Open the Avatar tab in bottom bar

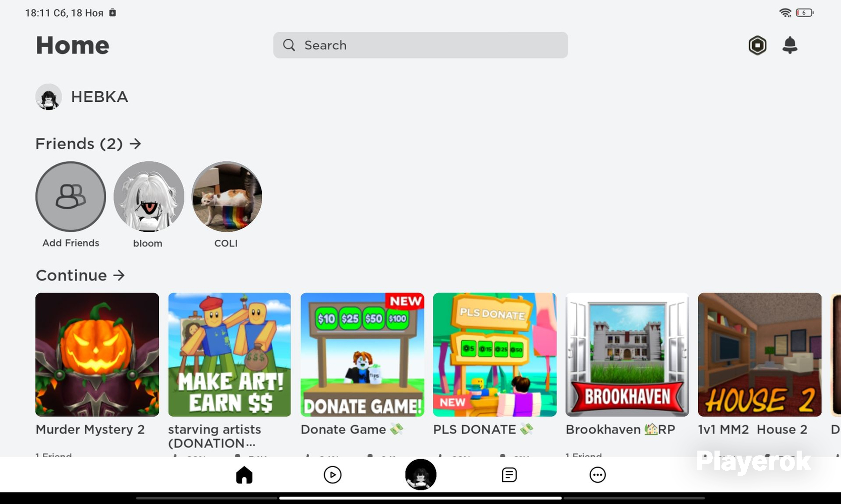pos(421,474)
